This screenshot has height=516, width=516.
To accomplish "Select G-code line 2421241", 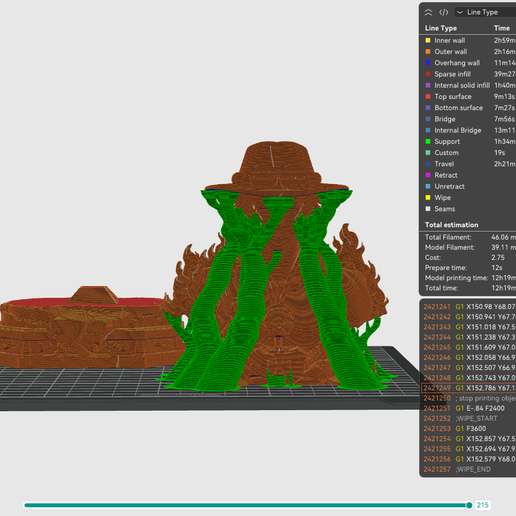I will (x=469, y=307).
